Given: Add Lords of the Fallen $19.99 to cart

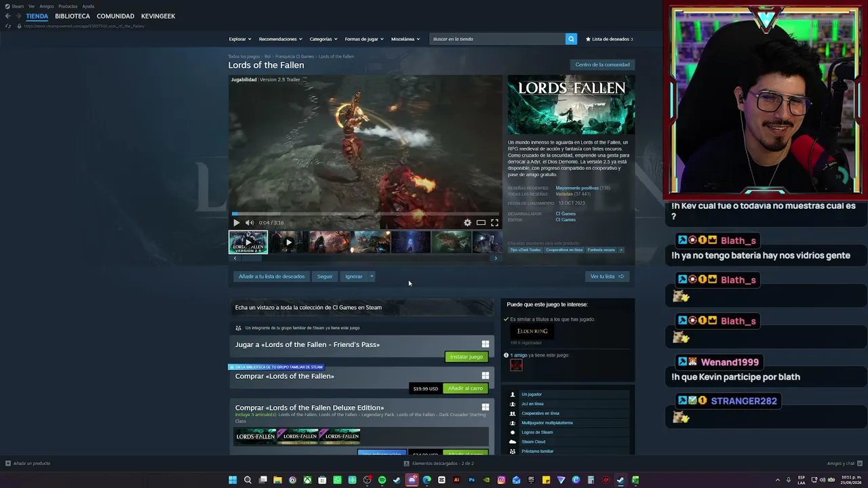Looking at the screenshot, I should [x=465, y=388].
